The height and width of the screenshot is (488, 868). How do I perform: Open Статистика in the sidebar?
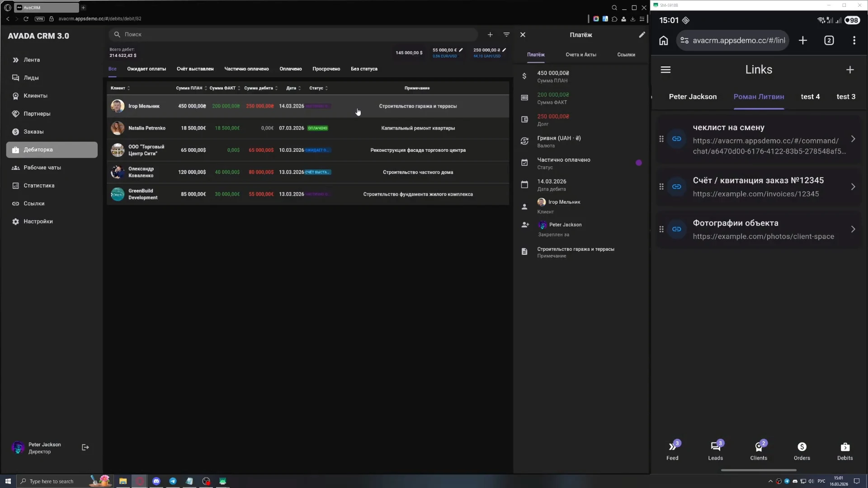(39, 186)
